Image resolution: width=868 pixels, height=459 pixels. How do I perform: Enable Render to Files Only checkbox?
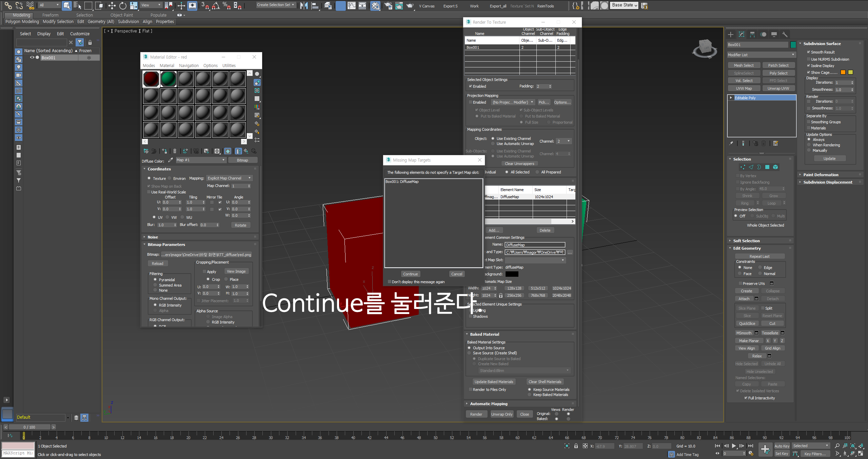point(470,390)
